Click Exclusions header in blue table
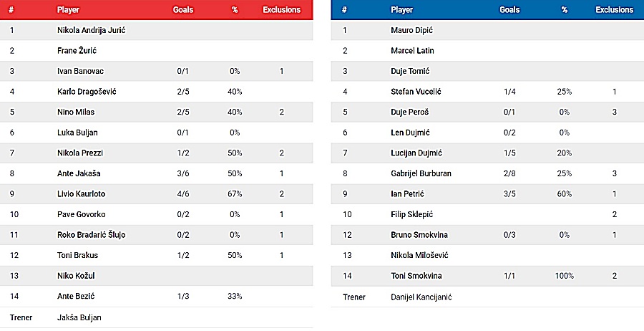Screen dimensions: 644x331 (614, 10)
